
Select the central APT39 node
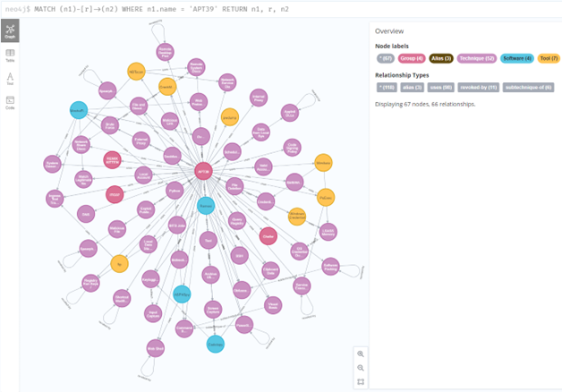(203, 171)
